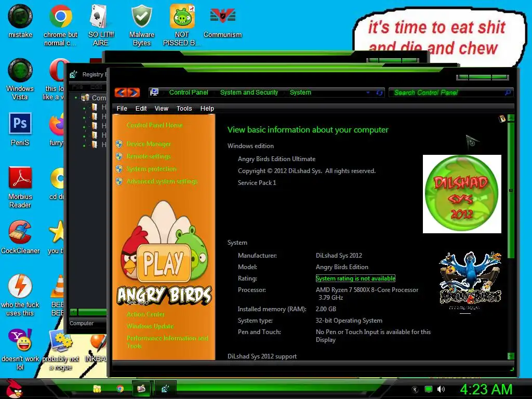
Task: Open Remote settings link
Action: pyautogui.click(x=149, y=156)
